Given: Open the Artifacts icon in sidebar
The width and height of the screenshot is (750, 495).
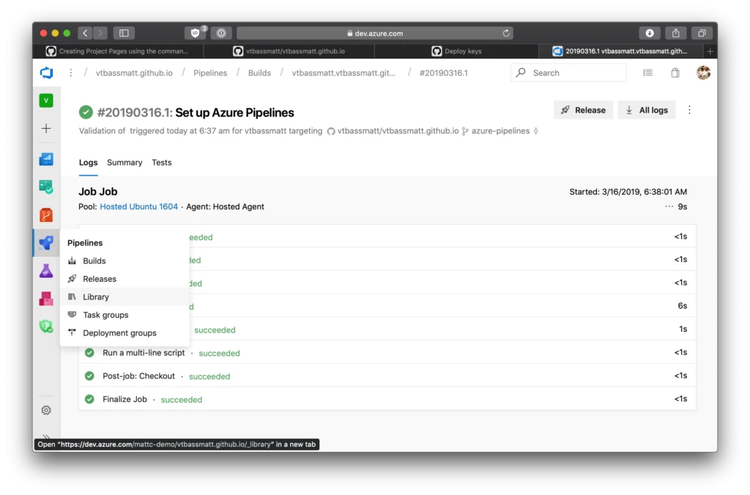Looking at the screenshot, I should pos(46,299).
